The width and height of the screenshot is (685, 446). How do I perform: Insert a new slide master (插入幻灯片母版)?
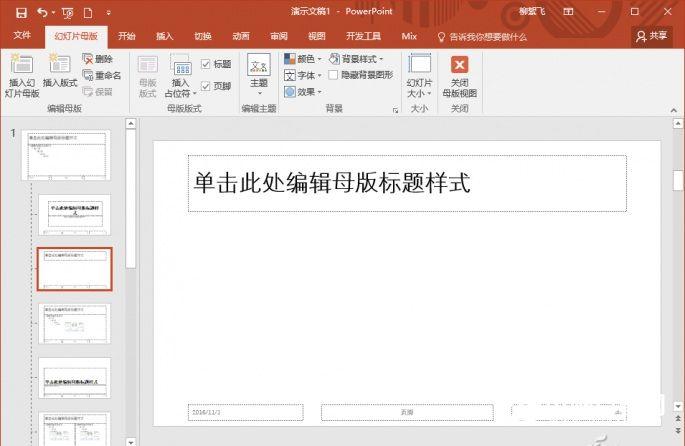pyautogui.click(x=22, y=76)
